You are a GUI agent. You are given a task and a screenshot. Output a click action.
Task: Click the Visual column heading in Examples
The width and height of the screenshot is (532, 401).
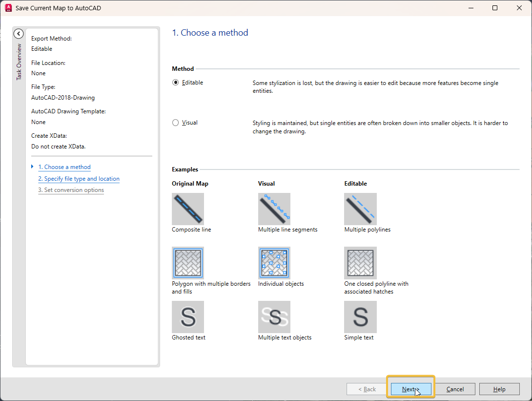pos(266,183)
